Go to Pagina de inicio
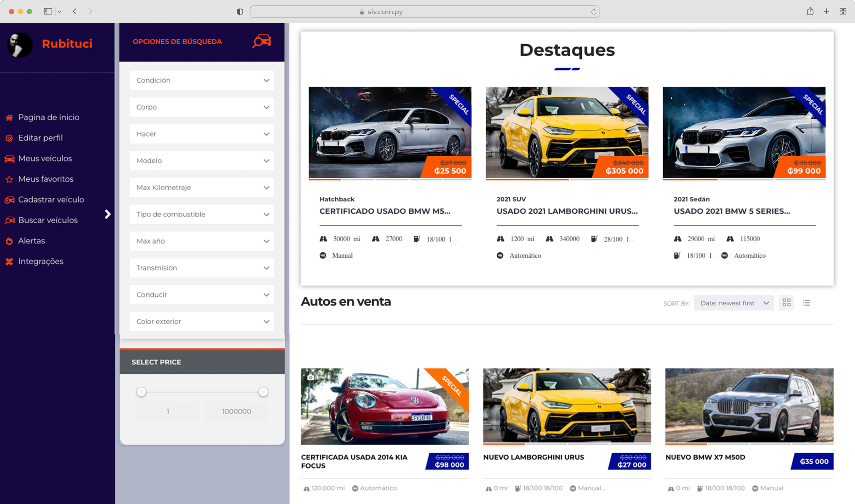 coord(49,117)
